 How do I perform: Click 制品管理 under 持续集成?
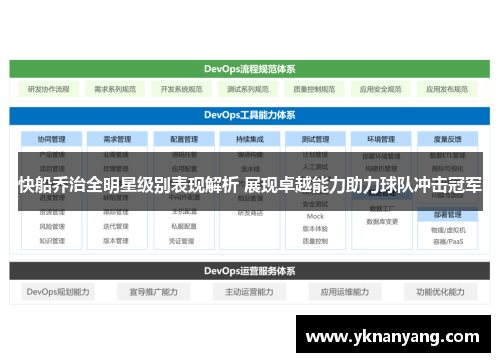click(x=250, y=198)
